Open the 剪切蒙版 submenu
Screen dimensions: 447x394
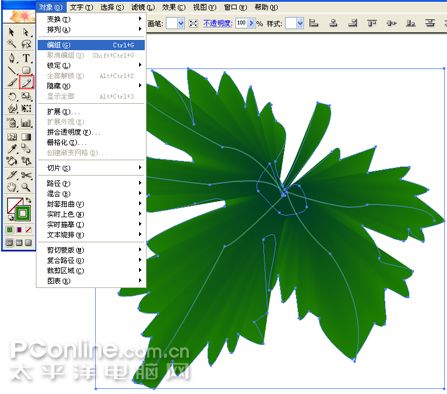pyautogui.click(x=91, y=250)
